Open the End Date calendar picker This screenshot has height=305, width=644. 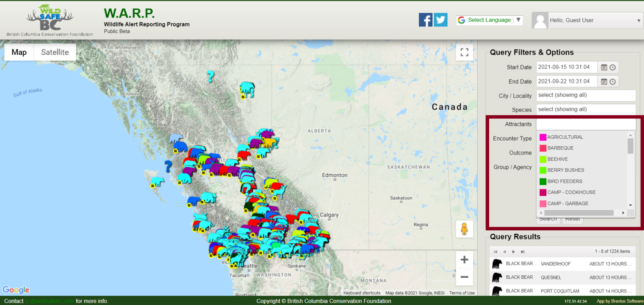click(604, 81)
